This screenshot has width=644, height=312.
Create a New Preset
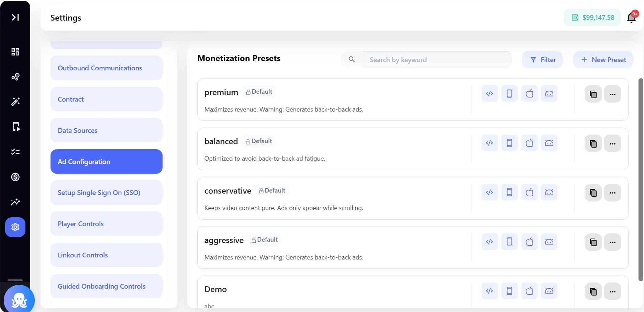(603, 60)
